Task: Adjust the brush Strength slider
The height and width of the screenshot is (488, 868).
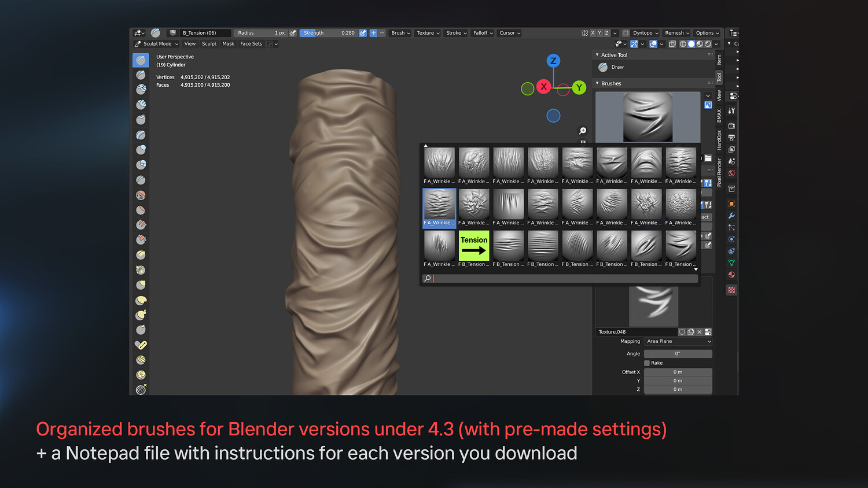Action: click(329, 33)
